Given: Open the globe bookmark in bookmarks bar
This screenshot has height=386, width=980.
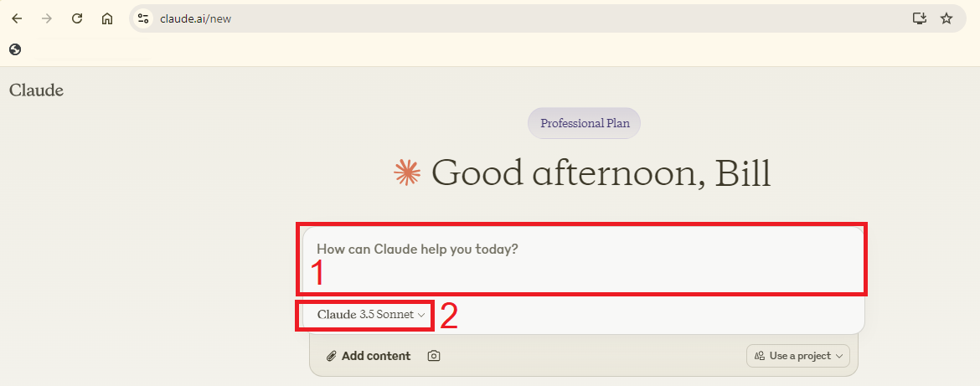Looking at the screenshot, I should click(15, 49).
